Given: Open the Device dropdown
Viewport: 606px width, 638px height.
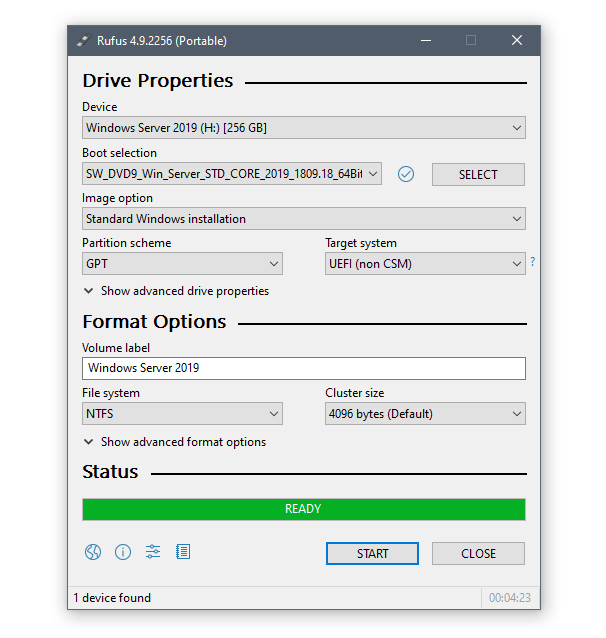Looking at the screenshot, I should (x=303, y=128).
